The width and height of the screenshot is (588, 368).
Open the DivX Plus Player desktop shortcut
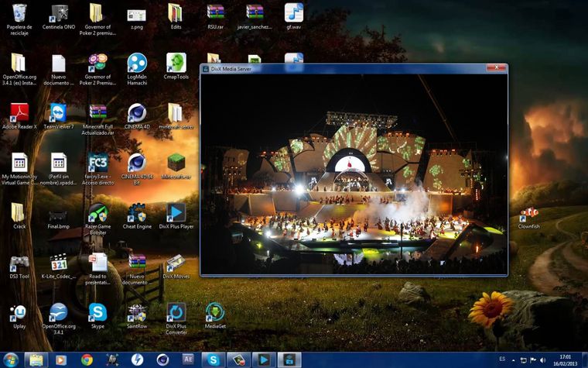click(x=176, y=213)
